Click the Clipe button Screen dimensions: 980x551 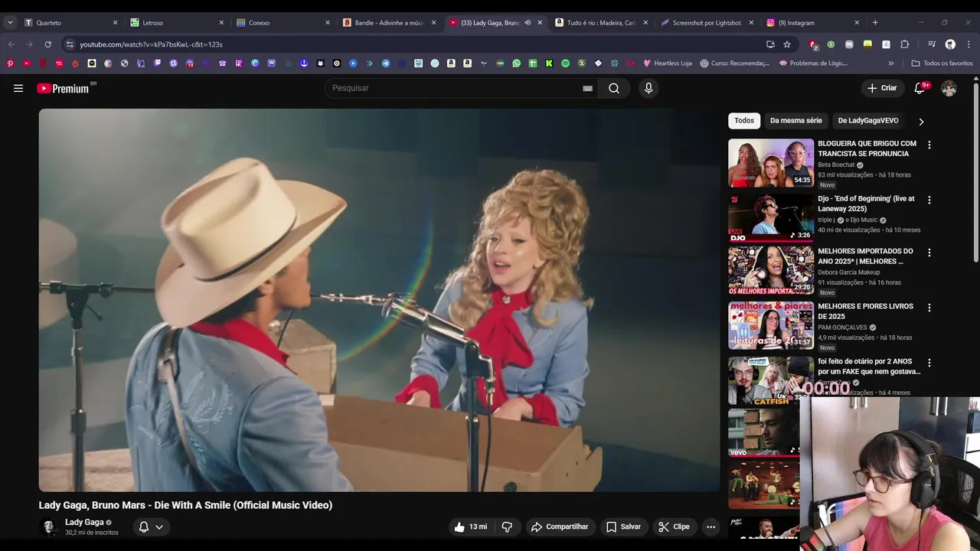[x=674, y=527]
